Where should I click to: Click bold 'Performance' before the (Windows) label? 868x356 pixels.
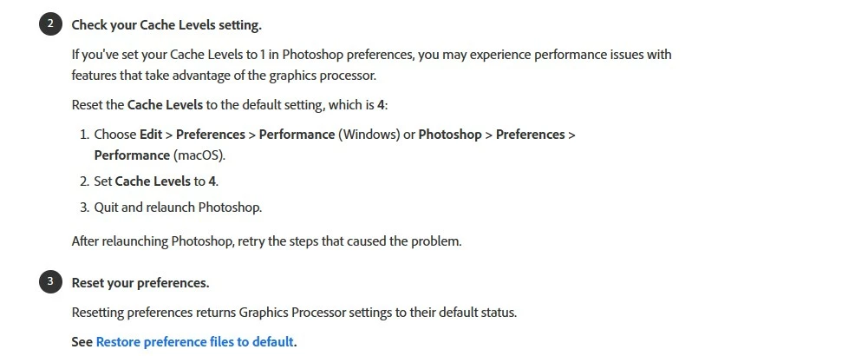point(297,135)
